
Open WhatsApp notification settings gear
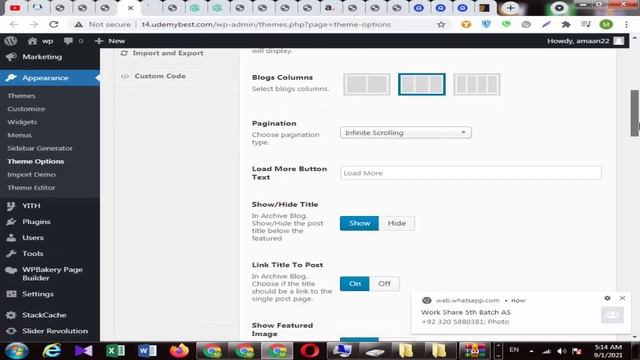point(607,298)
